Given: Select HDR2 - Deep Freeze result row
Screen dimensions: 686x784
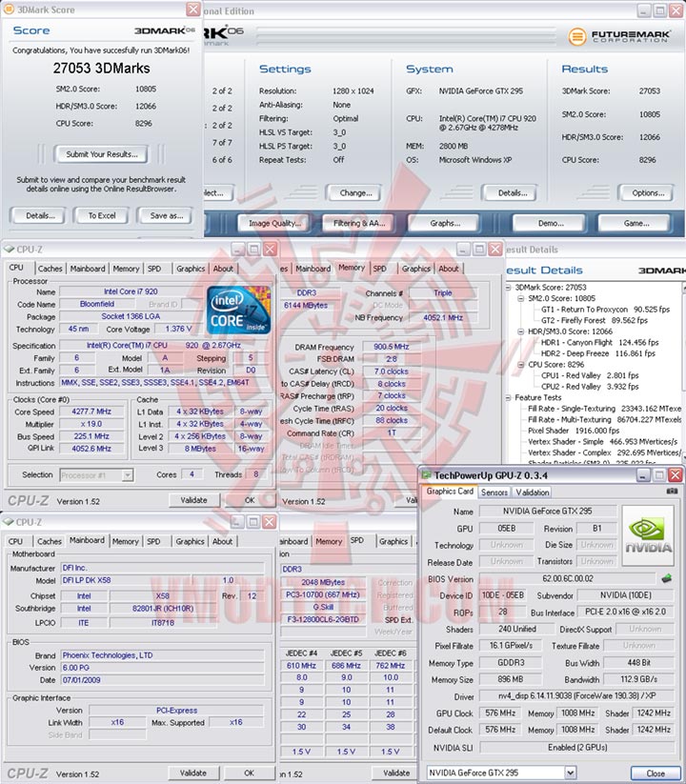Looking at the screenshot, I should pyautogui.click(x=597, y=353).
